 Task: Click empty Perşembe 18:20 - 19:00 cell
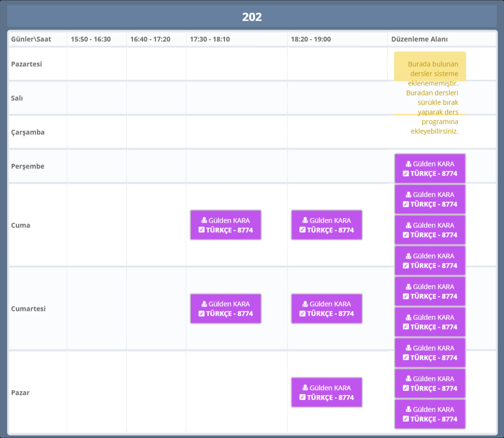pyautogui.click(x=337, y=166)
